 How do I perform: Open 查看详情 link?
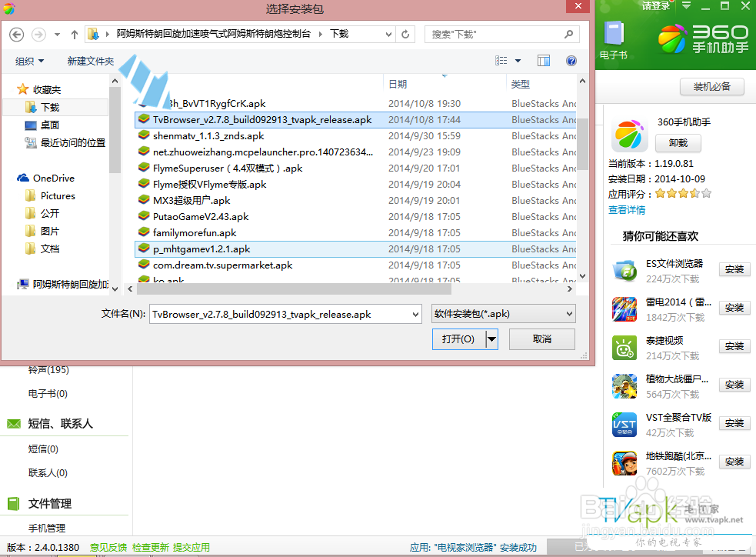point(627,210)
